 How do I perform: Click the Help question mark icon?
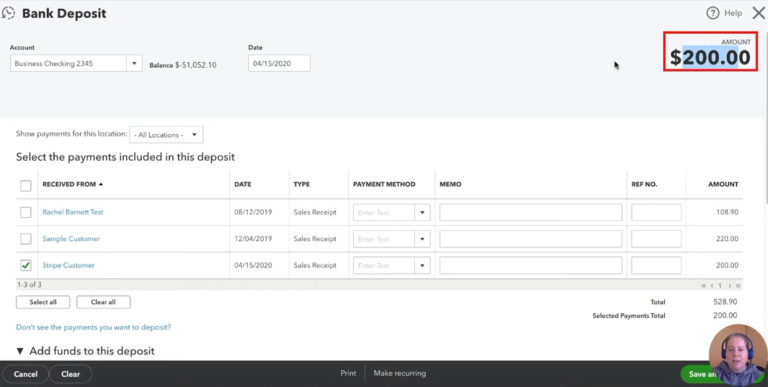tap(712, 13)
